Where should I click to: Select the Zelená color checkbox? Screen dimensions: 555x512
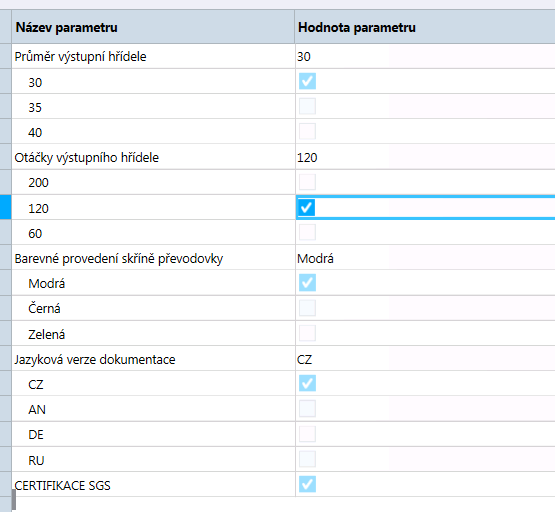point(307,333)
